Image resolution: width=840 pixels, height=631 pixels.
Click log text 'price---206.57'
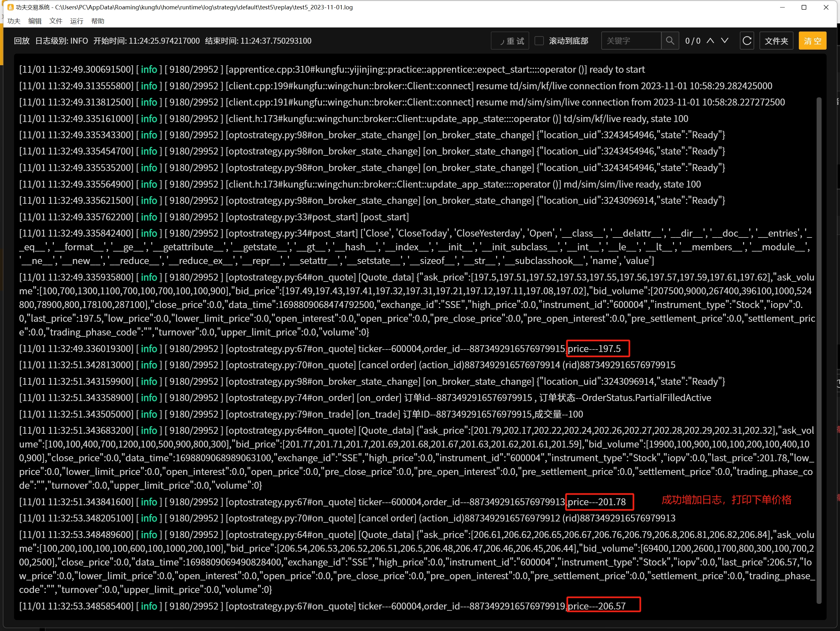pos(597,606)
